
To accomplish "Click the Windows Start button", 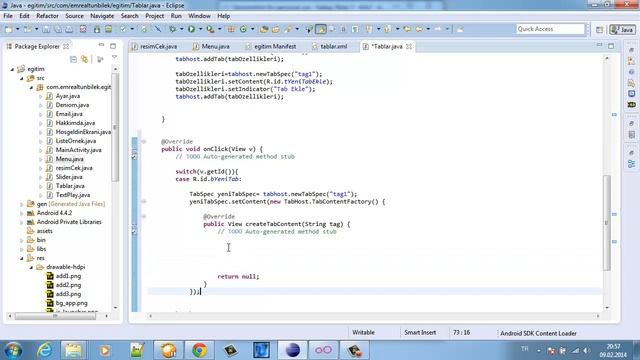I will 13,350.
